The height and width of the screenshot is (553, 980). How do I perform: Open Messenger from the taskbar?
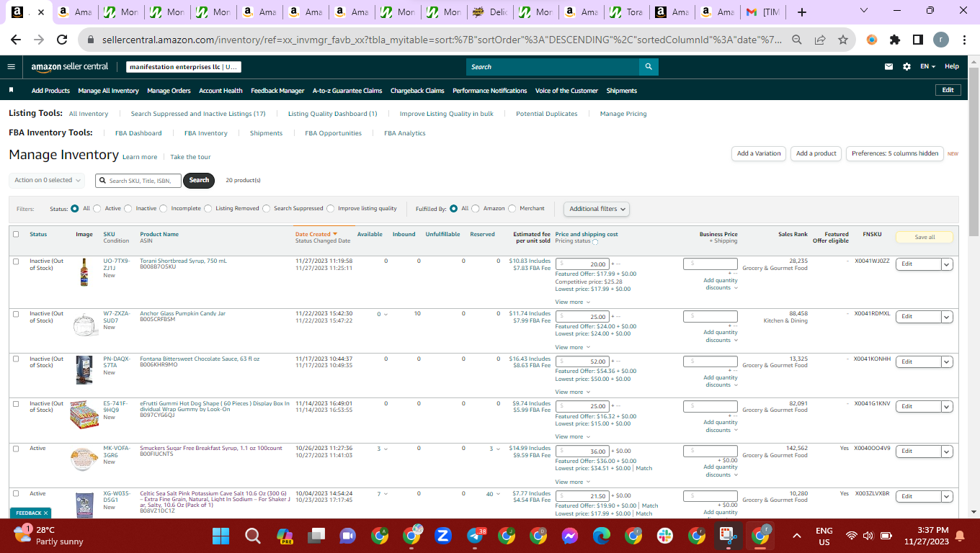coord(570,536)
